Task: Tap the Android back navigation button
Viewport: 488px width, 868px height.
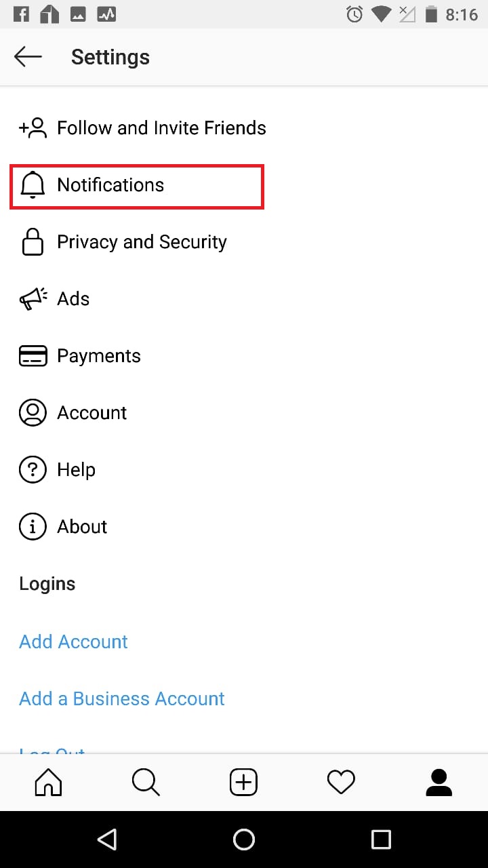Action: [x=107, y=840]
